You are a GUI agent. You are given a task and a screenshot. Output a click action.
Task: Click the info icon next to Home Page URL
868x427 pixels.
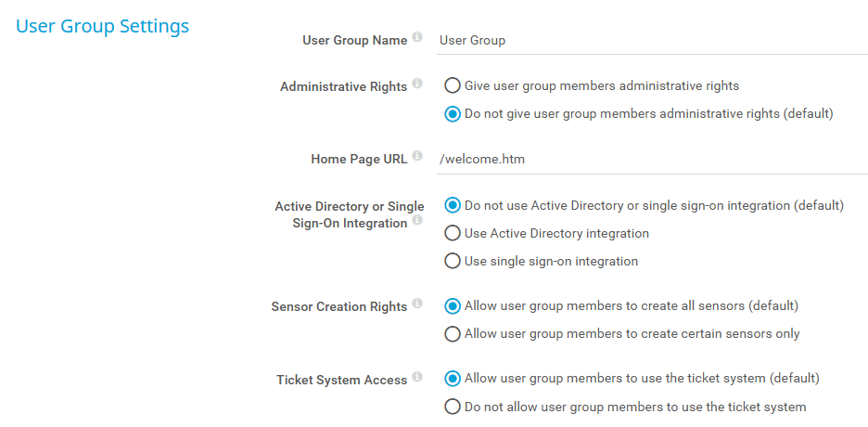pos(417,157)
